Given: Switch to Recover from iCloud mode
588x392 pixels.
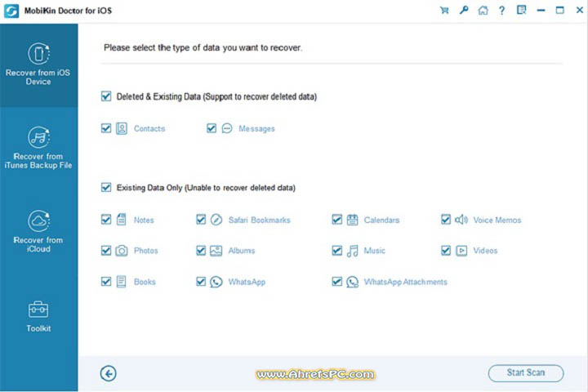Looking at the screenshot, I should [x=38, y=232].
